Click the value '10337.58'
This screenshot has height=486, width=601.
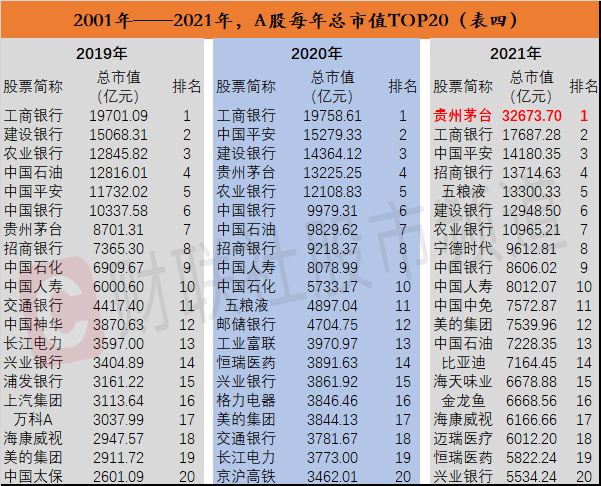coord(118,210)
